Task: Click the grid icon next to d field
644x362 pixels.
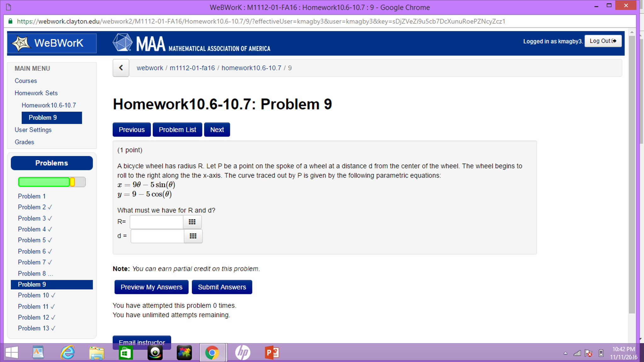Action: coord(192,235)
